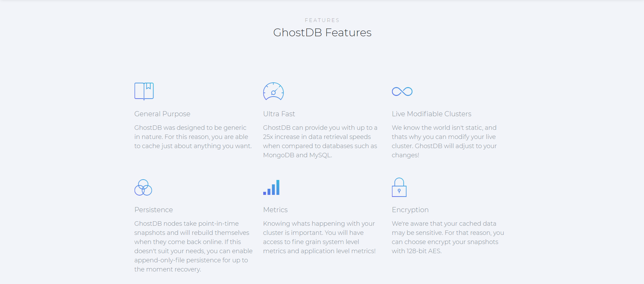Click the open book General Purpose icon

[144, 91]
